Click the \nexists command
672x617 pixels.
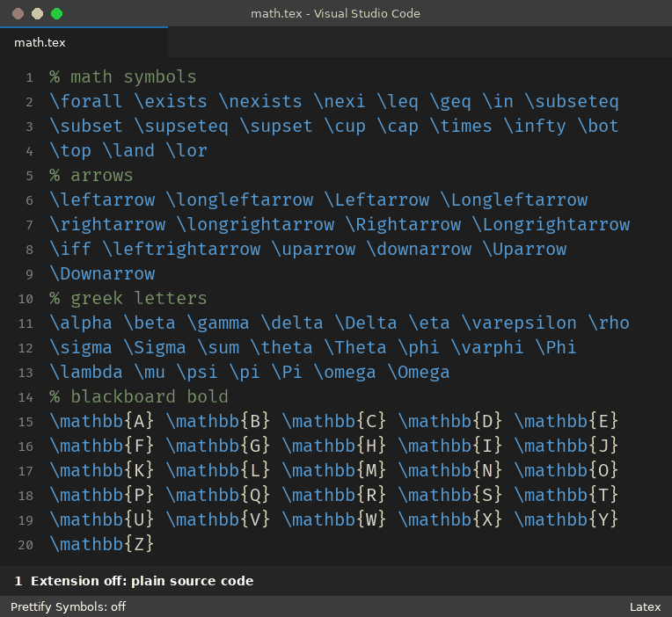click(260, 101)
